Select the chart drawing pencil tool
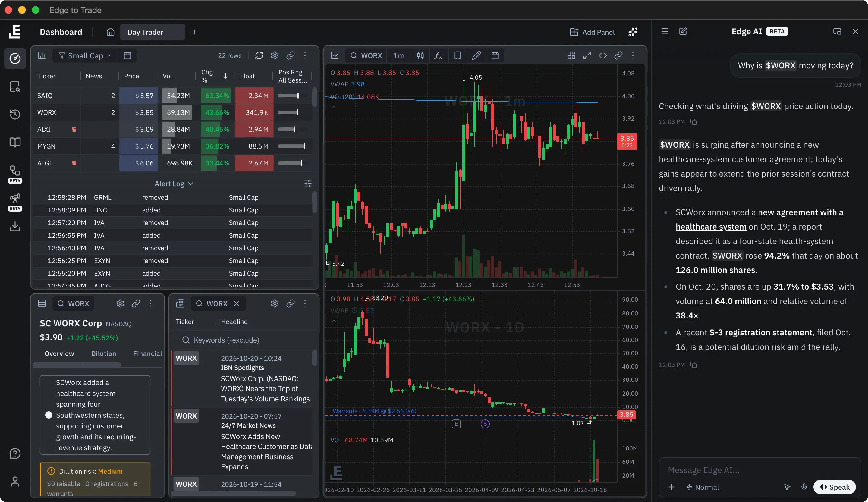The image size is (868, 502). point(476,55)
